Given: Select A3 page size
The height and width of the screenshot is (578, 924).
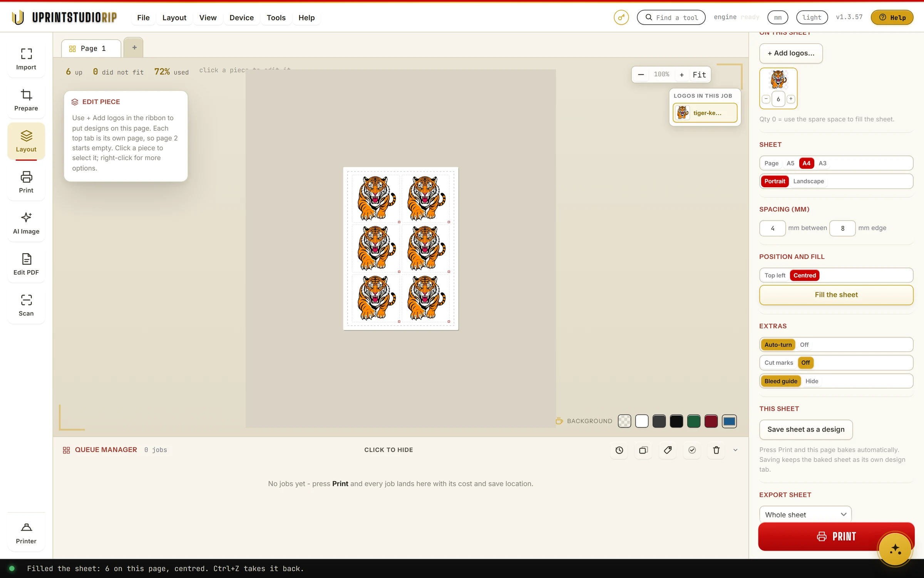Looking at the screenshot, I should (822, 163).
